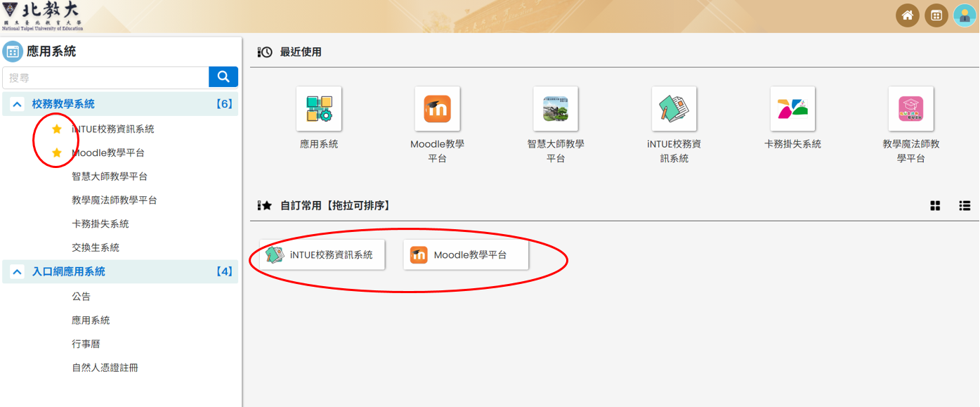Viewport: 980px width, 407px height.
Task: Click the 校務教學系統 category title
Action: click(63, 104)
